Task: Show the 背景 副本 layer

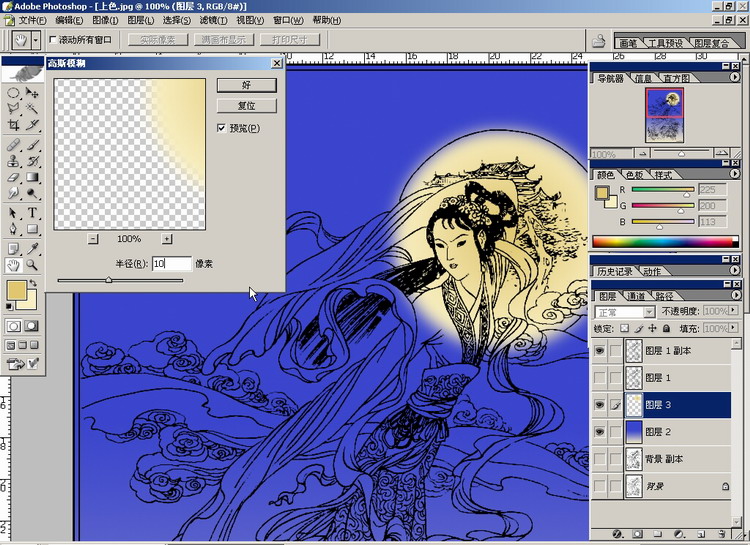Action: (599, 459)
